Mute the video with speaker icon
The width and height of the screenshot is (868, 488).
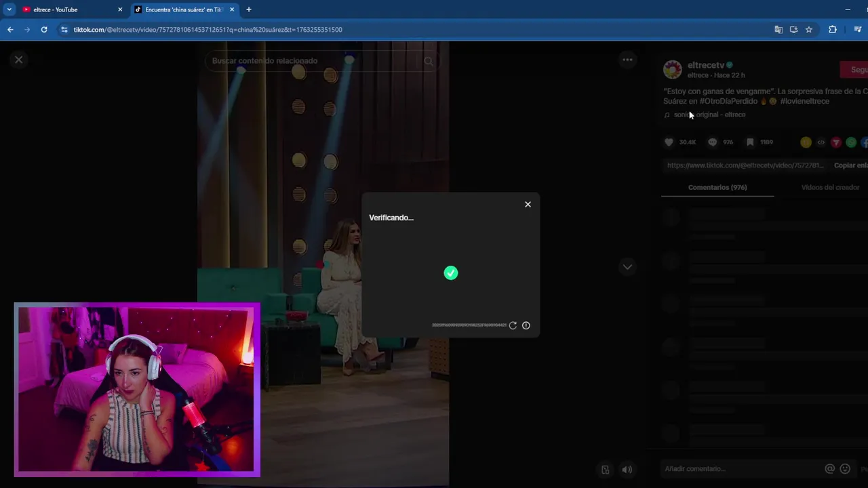[627, 469]
